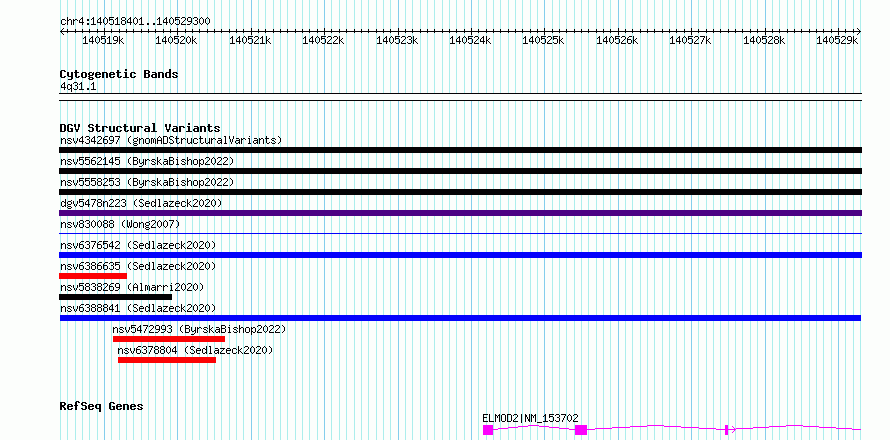Click the 140525k ruler position

[x=544, y=40]
